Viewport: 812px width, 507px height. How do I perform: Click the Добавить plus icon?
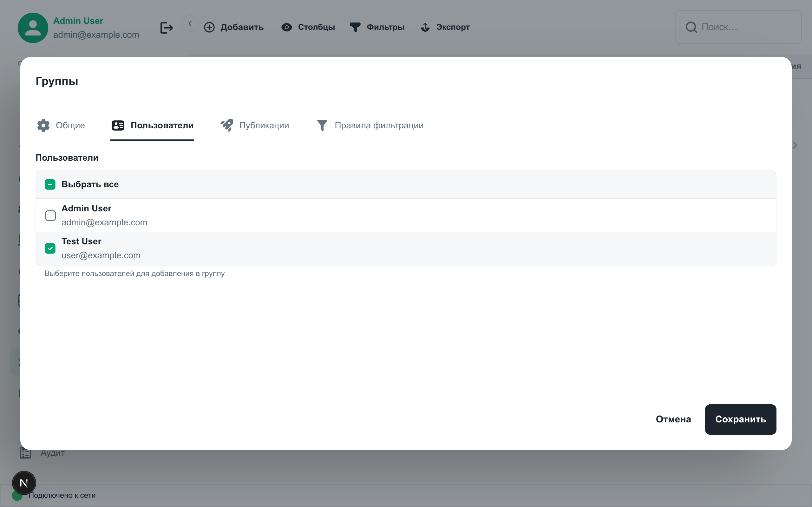(209, 27)
